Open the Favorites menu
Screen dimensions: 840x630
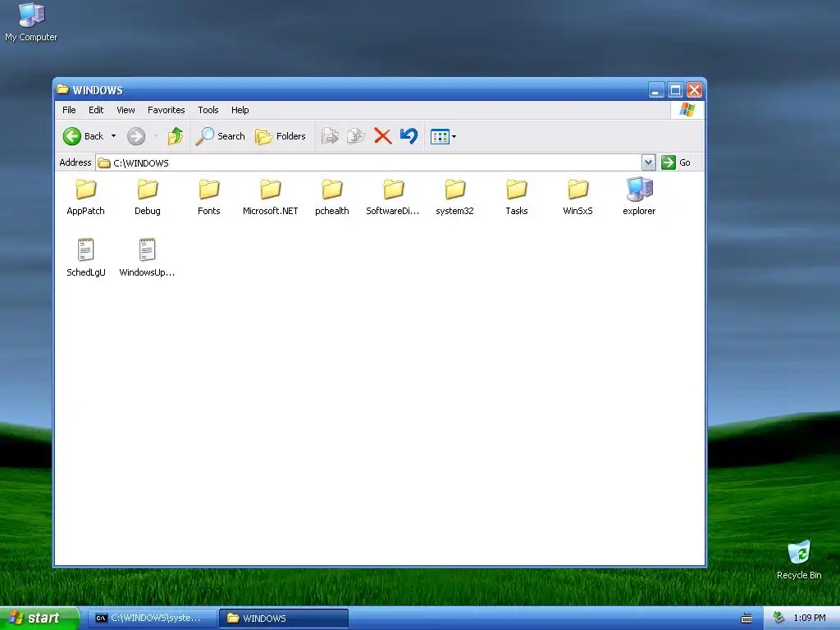[166, 110]
